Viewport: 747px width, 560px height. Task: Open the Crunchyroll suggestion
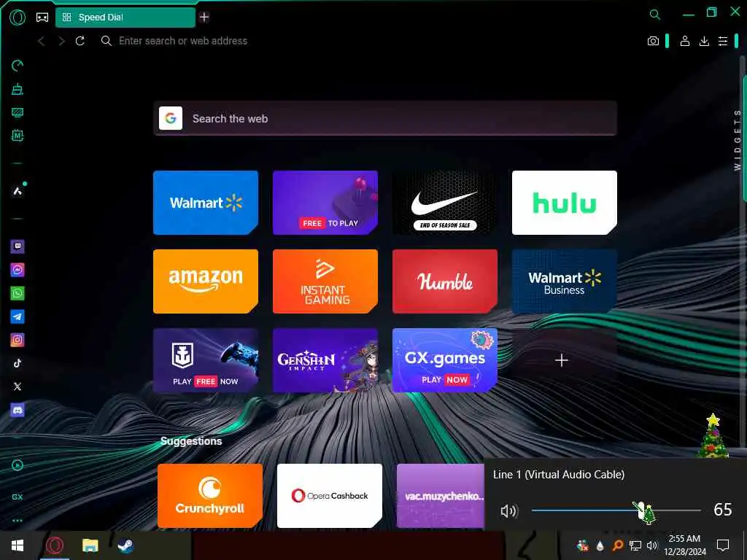click(210, 496)
